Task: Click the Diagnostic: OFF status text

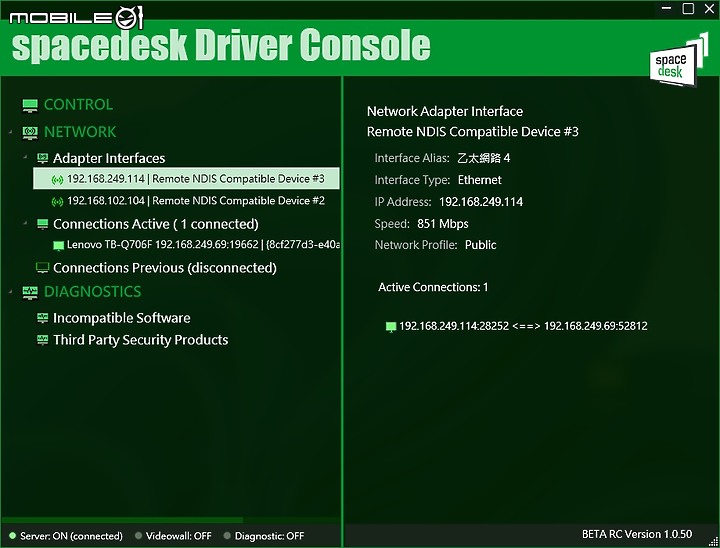Action: (x=269, y=536)
